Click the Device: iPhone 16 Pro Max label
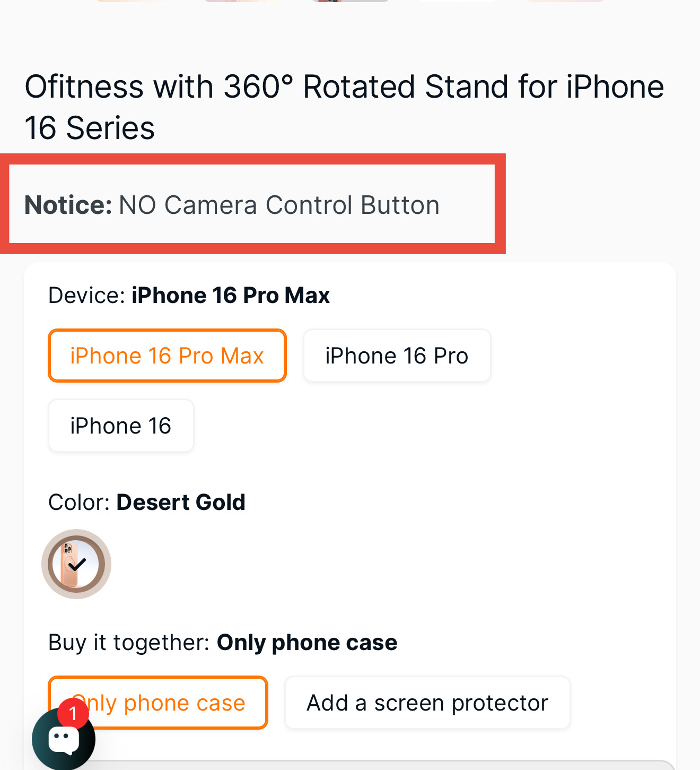 click(189, 295)
